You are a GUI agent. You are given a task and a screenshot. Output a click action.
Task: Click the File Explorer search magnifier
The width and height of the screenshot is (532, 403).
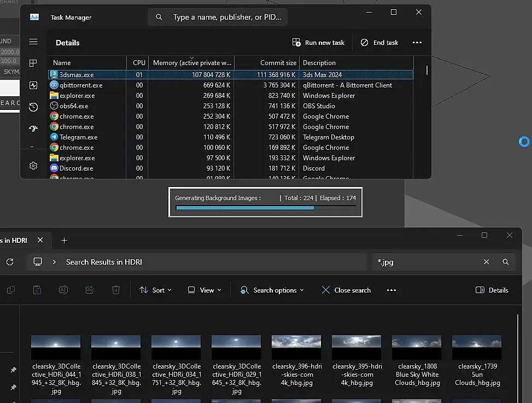506,262
